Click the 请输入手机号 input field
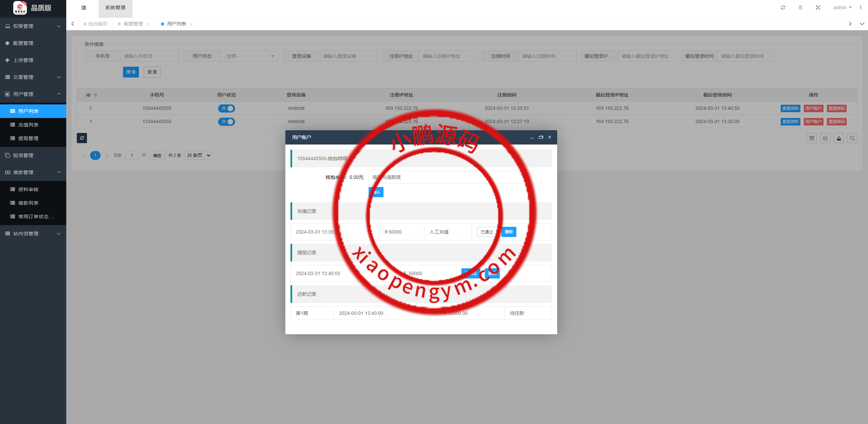868x424 pixels. point(149,56)
